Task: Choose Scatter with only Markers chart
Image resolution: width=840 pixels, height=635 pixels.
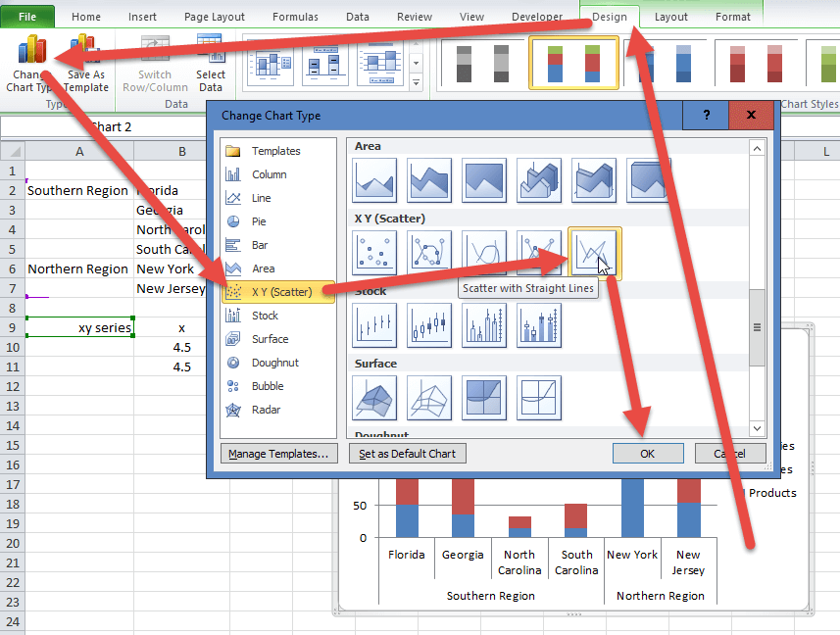Action: tap(374, 253)
